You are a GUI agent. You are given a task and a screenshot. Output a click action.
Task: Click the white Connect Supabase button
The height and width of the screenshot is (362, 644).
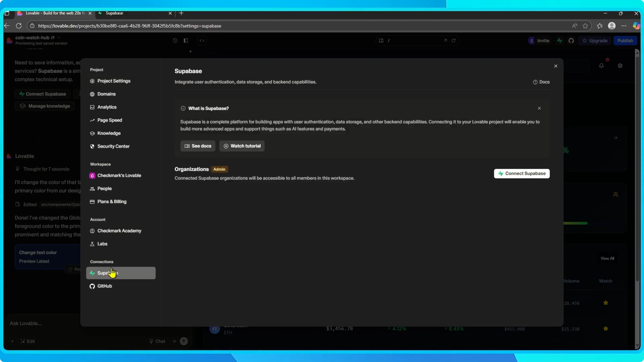coord(522,174)
